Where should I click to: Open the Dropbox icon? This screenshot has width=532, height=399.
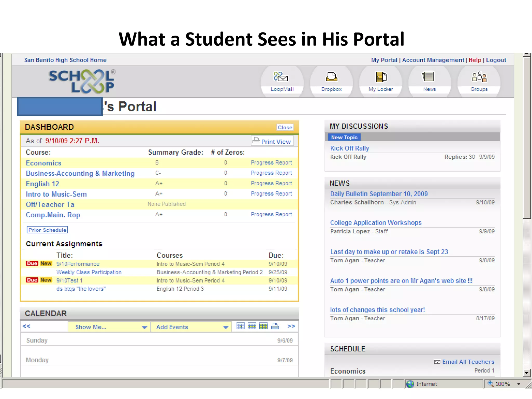(331, 81)
